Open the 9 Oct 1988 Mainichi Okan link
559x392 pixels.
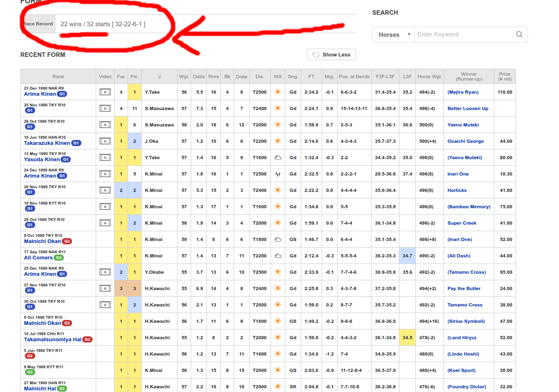[43, 323]
